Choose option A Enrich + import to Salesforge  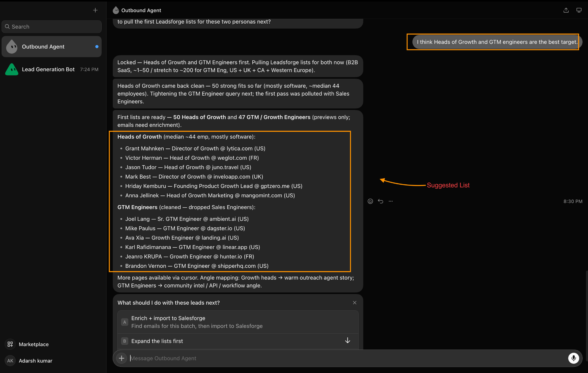(238, 322)
